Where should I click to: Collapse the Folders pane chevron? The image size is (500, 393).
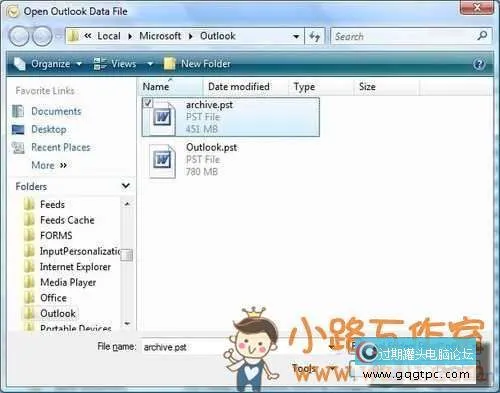tap(126, 186)
